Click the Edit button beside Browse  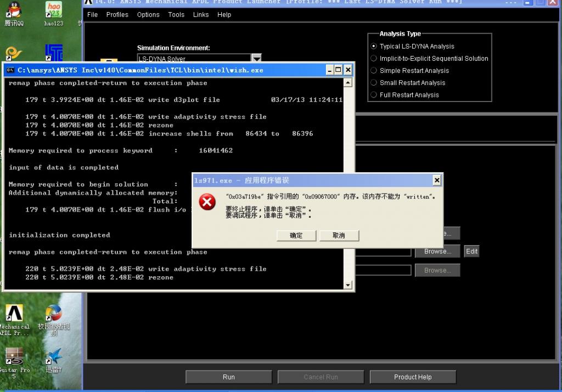tap(471, 252)
